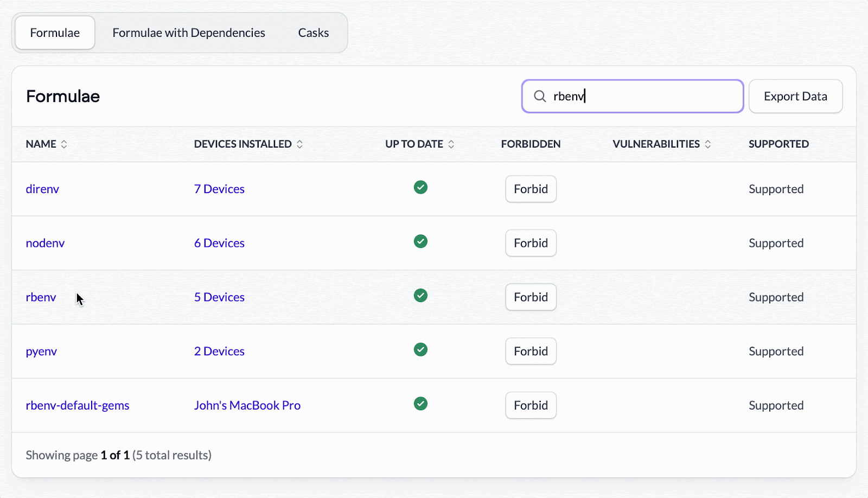Forbid the pyenv formula
This screenshot has width=868, height=498.
tap(531, 352)
